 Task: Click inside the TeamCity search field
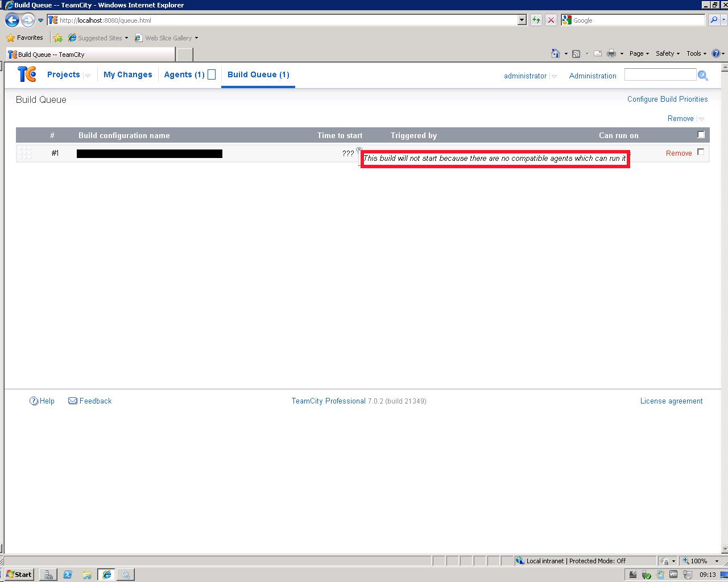(660, 74)
